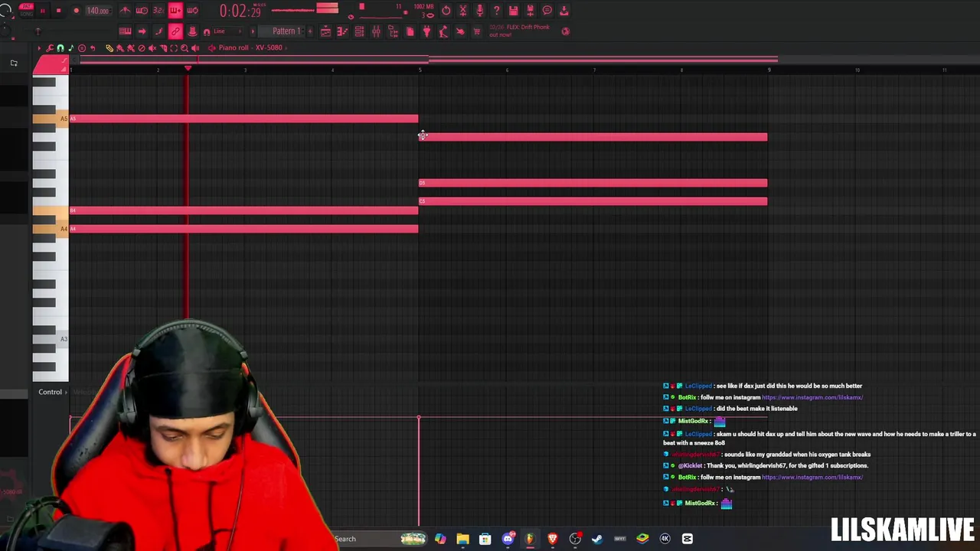Open the Control lane dropdown arrow
This screenshot has height=551, width=980.
tap(66, 392)
